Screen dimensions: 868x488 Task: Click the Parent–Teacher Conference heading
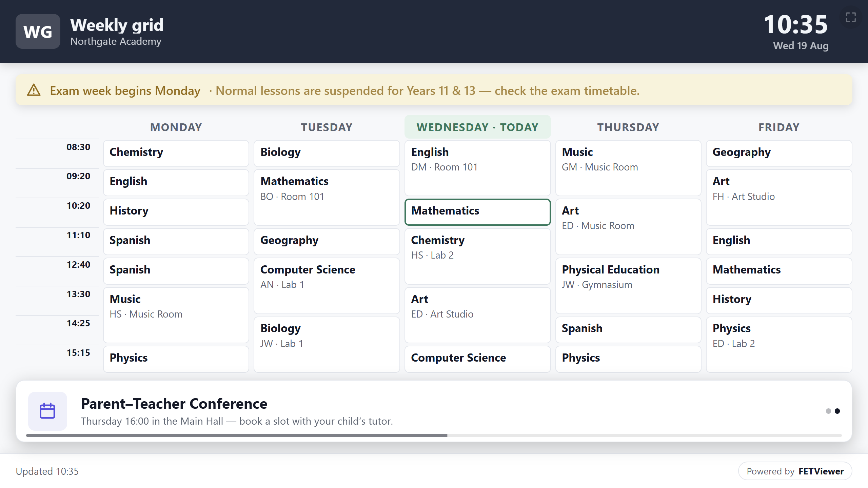pyautogui.click(x=174, y=404)
